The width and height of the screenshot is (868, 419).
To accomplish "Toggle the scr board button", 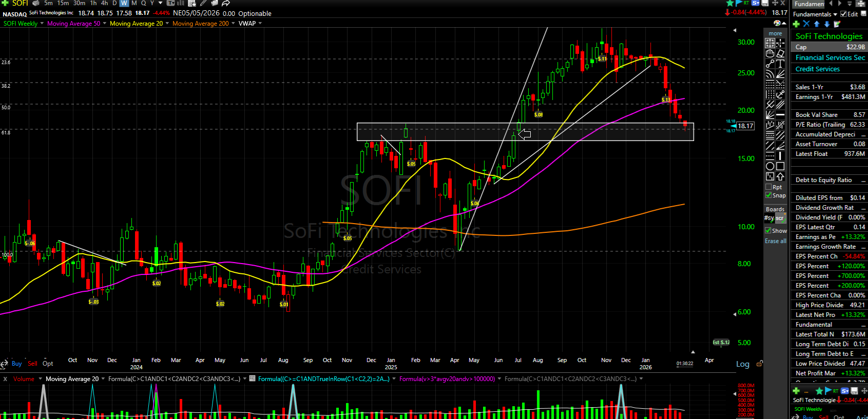I will pos(780,218).
